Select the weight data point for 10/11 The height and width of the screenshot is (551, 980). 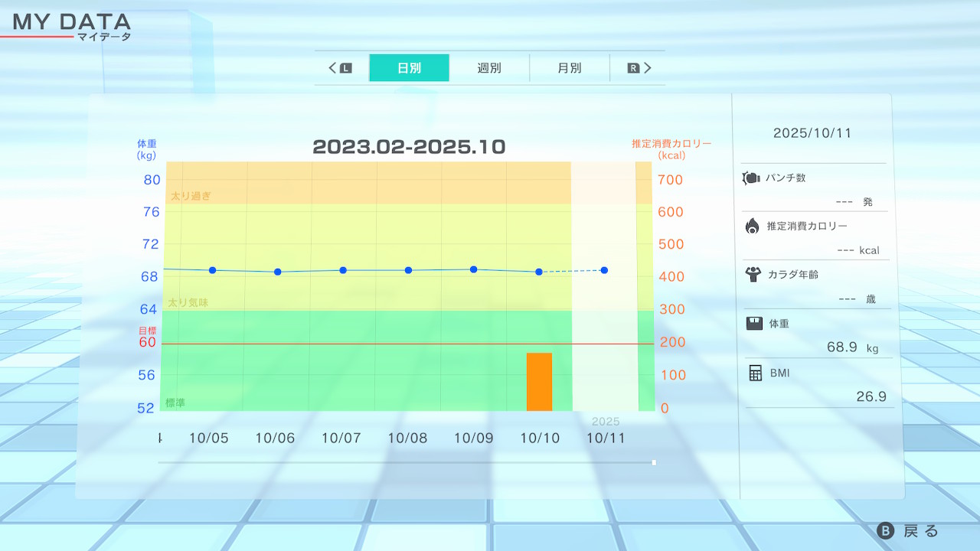pos(604,270)
